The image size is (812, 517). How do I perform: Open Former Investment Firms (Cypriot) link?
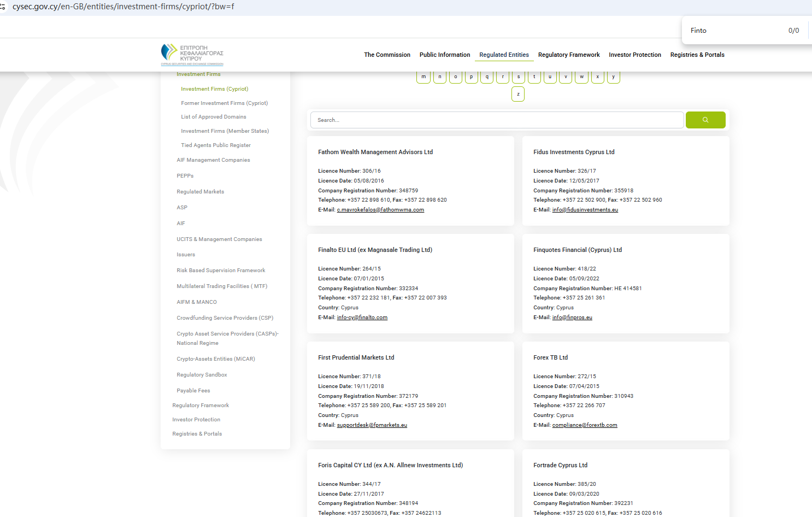(224, 103)
